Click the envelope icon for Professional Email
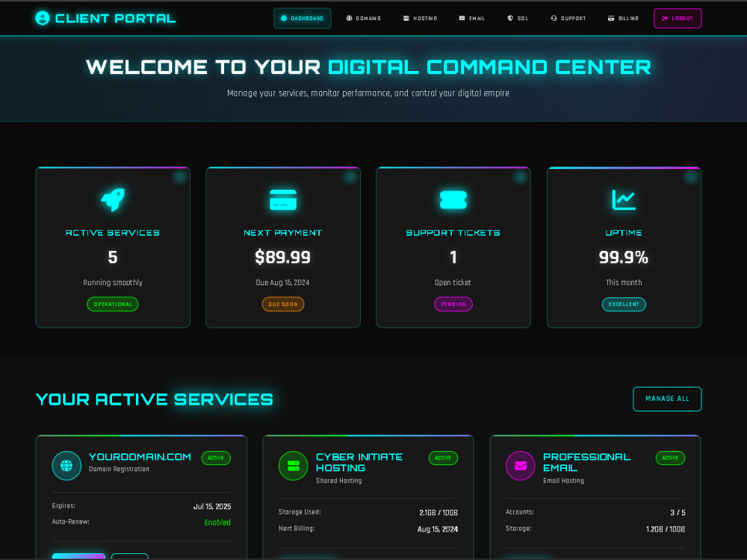Image resolution: width=747 pixels, height=560 pixels. 520,465
